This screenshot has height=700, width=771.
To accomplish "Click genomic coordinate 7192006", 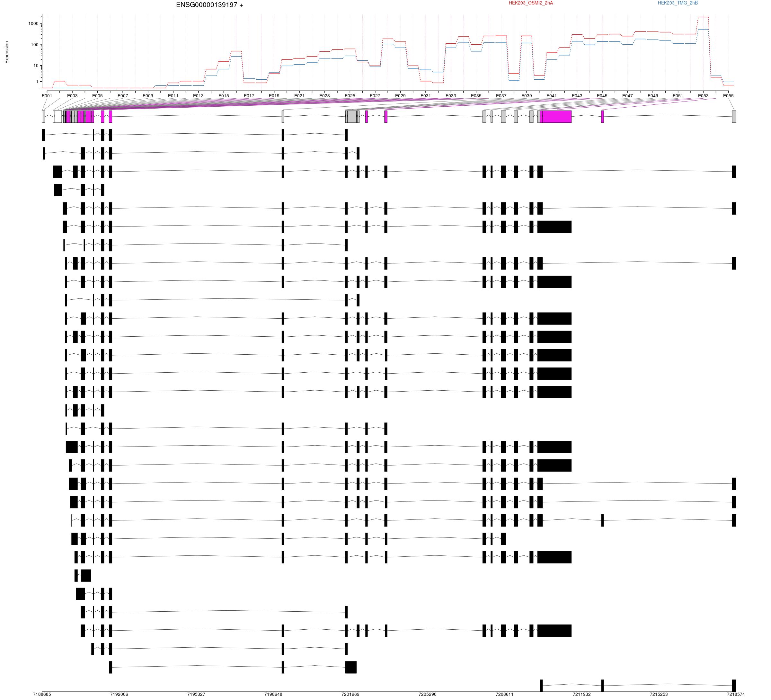I will click(x=119, y=694).
